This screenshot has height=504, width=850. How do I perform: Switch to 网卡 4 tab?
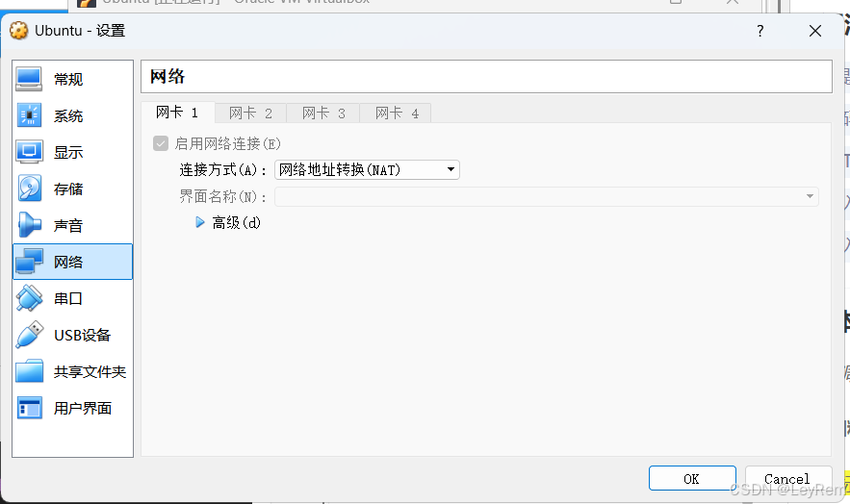click(x=397, y=113)
